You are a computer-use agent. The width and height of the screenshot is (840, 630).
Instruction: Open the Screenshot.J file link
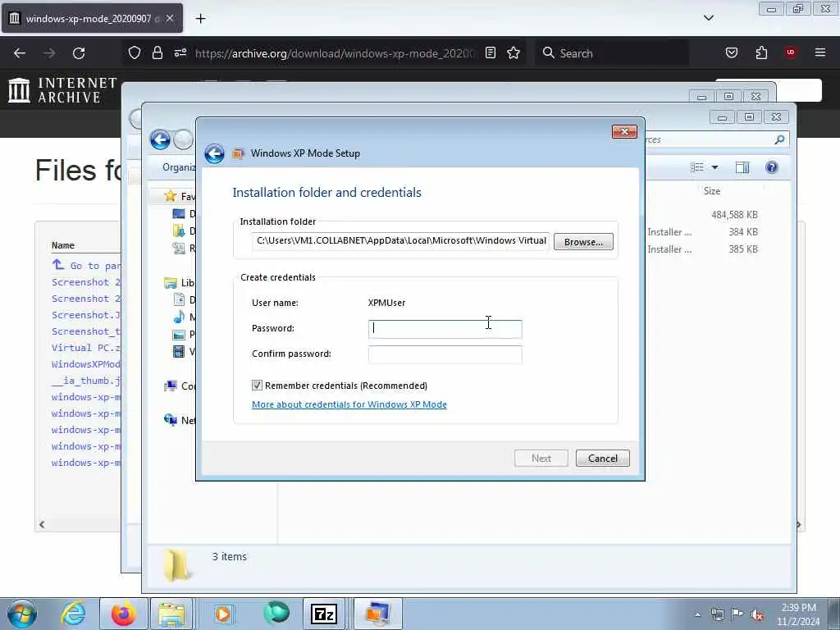click(x=86, y=315)
